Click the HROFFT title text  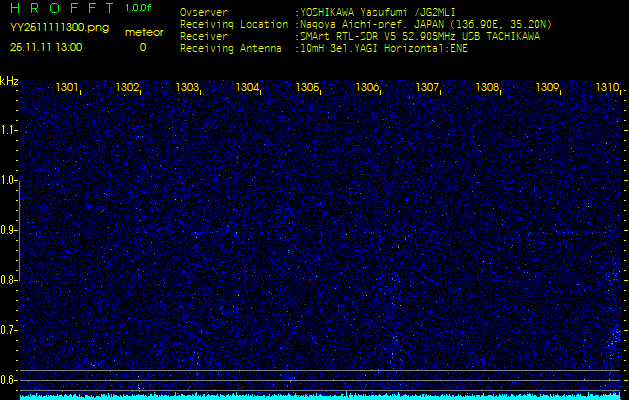(62, 8)
